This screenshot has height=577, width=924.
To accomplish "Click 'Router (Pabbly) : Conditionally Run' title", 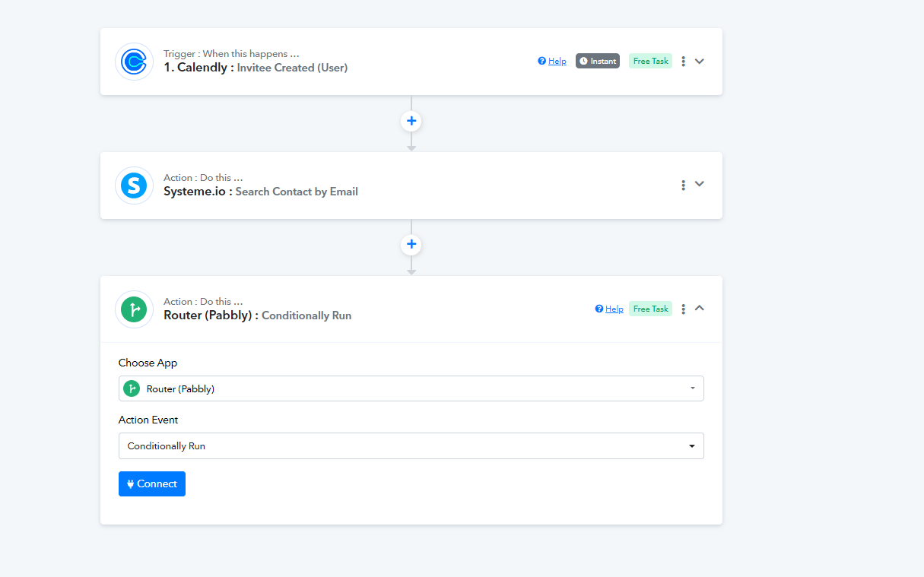I will [258, 315].
